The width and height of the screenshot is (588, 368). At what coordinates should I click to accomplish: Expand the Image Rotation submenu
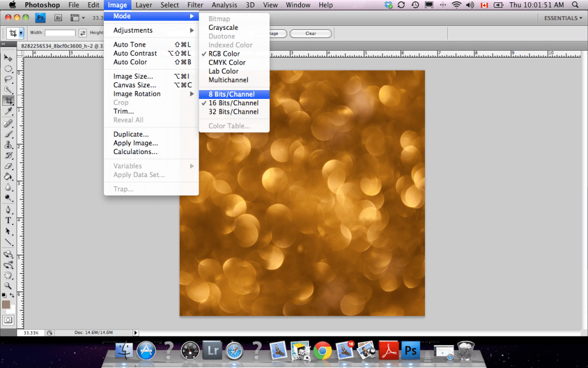pyautogui.click(x=136, y=93)
